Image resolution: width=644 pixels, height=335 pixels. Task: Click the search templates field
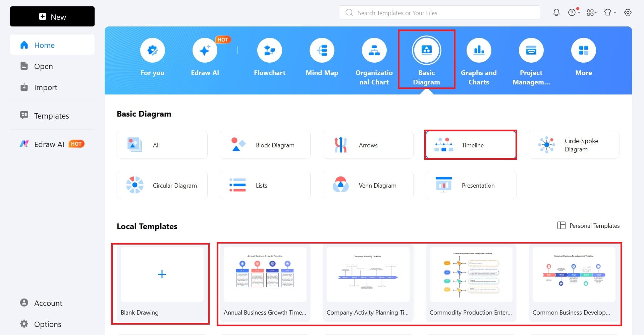439,13
